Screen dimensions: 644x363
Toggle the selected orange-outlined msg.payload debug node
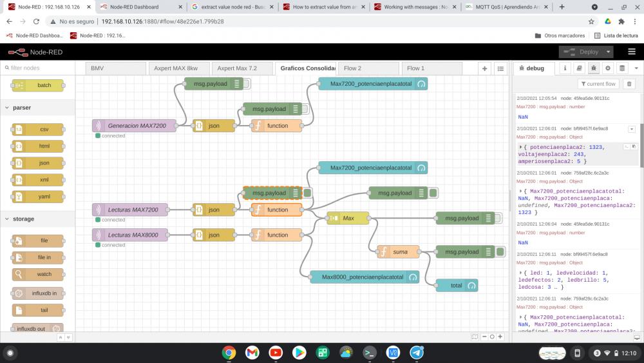point(307,193)
